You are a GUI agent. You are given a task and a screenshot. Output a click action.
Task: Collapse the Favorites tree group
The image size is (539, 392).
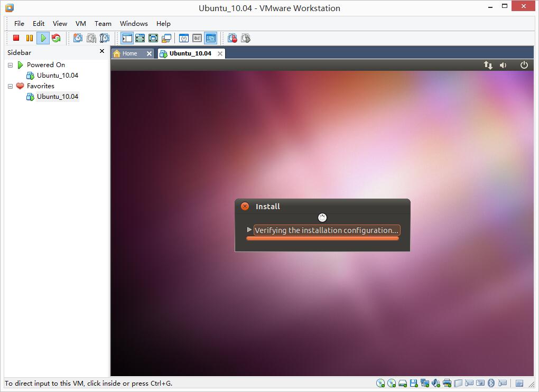(11, 86)
